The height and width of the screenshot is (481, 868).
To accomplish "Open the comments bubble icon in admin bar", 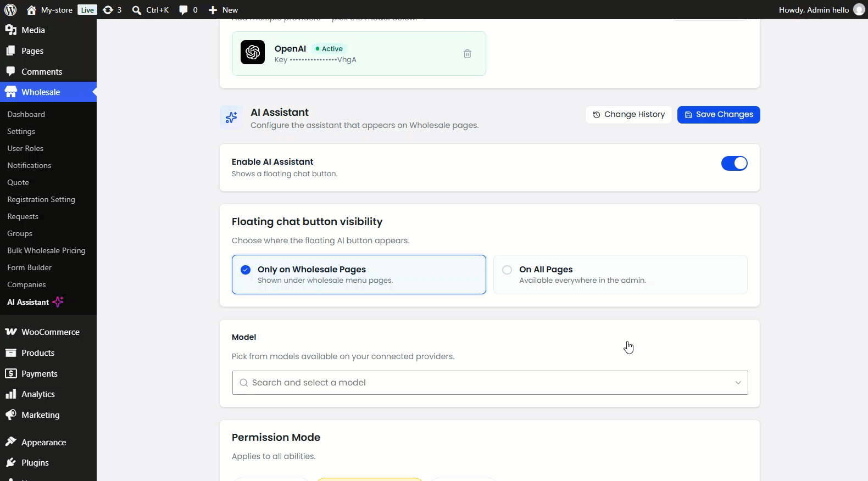I will [x=183, y=10].
